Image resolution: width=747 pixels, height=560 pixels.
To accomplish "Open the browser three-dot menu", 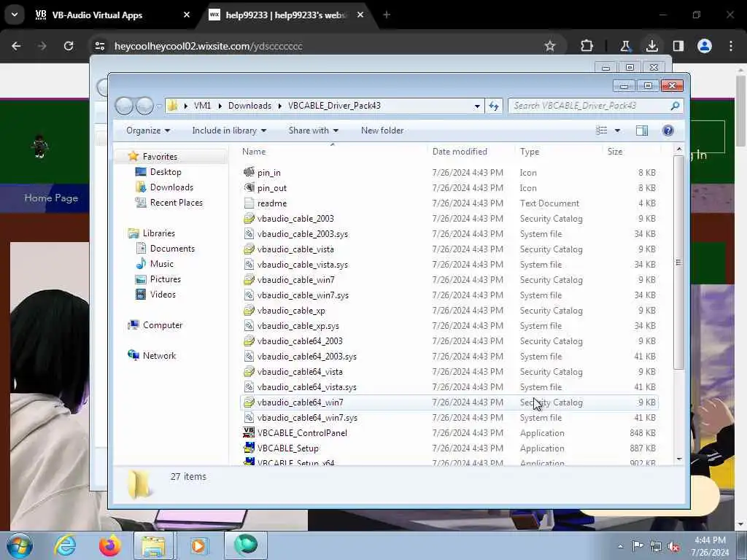I will coord(731,46).
